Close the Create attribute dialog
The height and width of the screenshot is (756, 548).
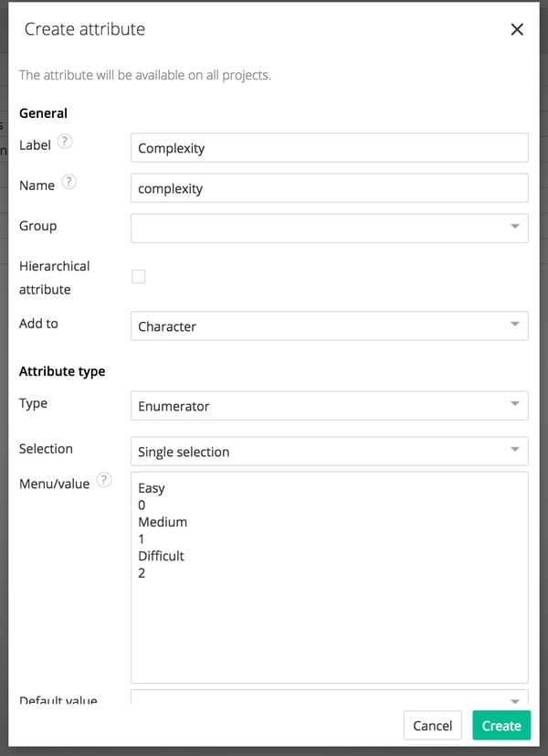(x=517, y=29)
